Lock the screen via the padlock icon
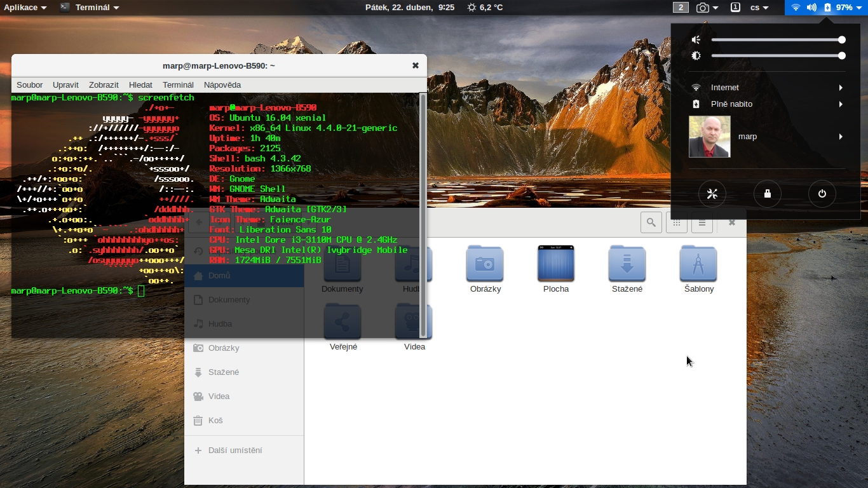The height and width of the screenshot is (488, 868). (767, 194)
